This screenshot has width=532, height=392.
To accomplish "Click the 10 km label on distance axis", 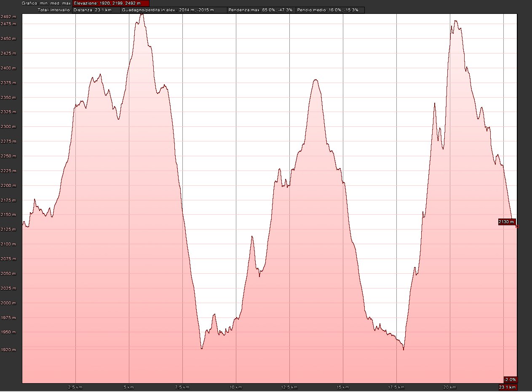I will coord(236,387).
